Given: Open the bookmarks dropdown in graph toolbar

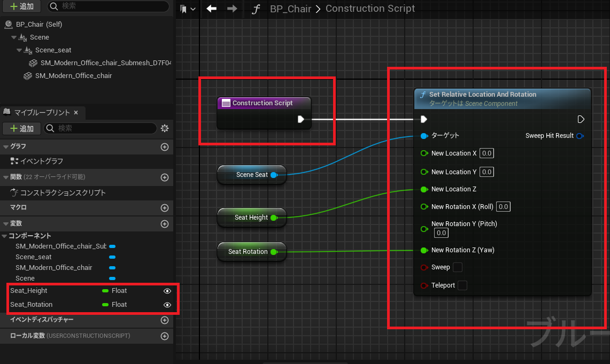Looking at the screenshot, I should pyautogui.click(x=188, y=9).
